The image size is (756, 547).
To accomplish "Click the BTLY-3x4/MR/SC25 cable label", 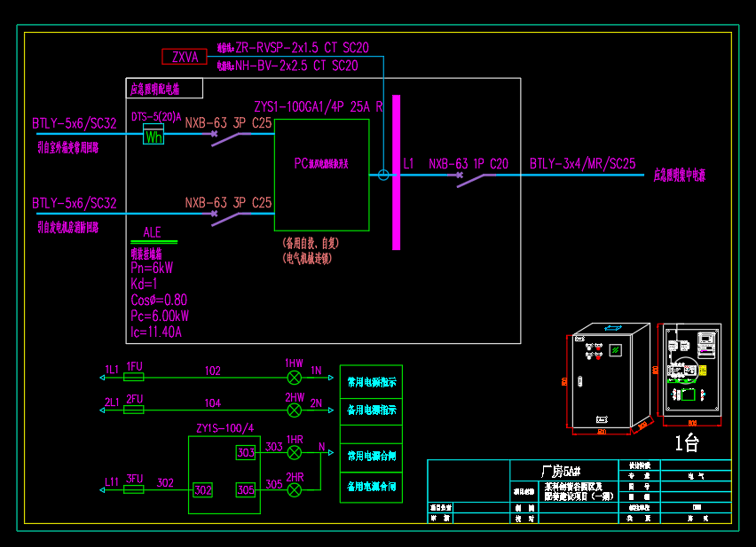I will (x=582, y=164).
